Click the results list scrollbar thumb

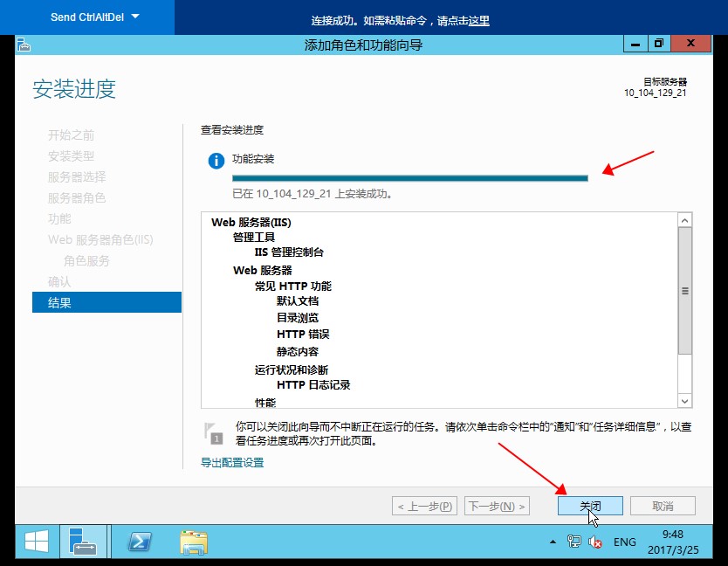click(685, 291)
